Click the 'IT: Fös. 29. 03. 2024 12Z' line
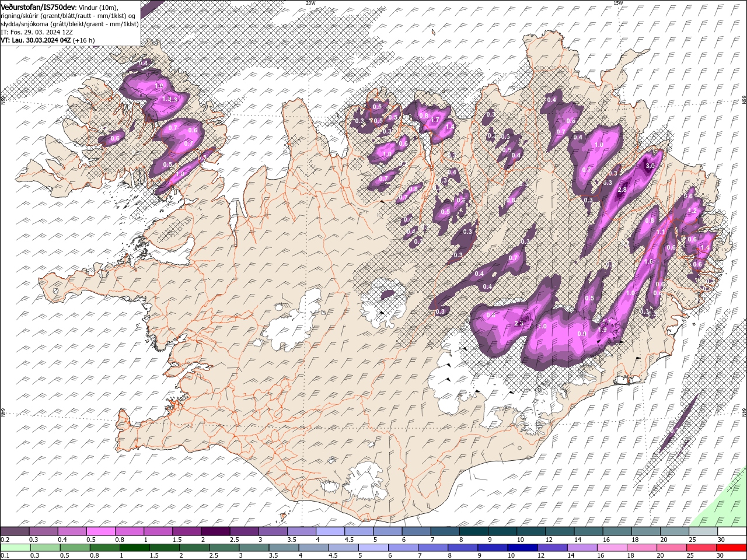Viewport: 747px width, 560px height. pos(36,32)
